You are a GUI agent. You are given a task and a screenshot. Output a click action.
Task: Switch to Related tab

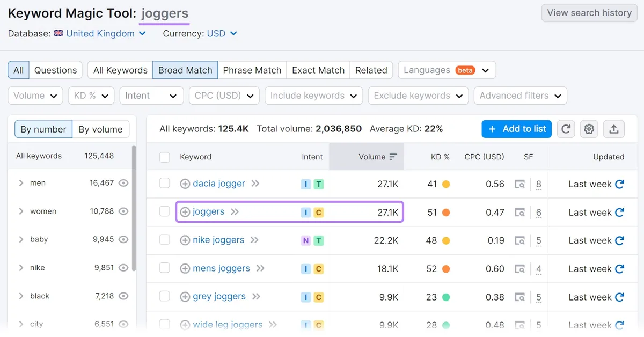371,70
